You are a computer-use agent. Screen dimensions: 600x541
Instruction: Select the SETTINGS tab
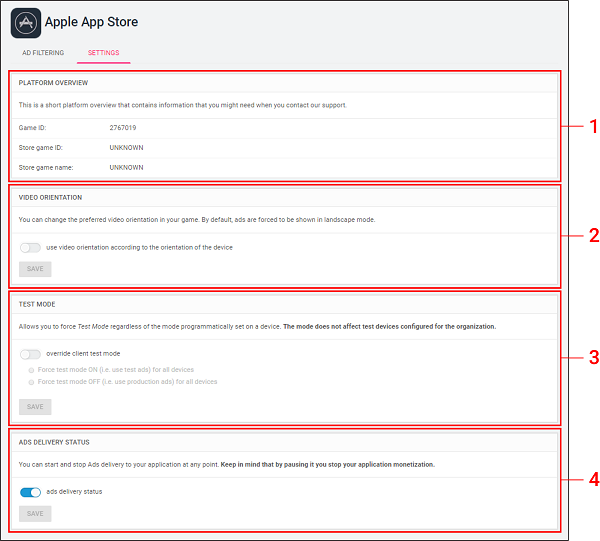click(x=103, y=52)
